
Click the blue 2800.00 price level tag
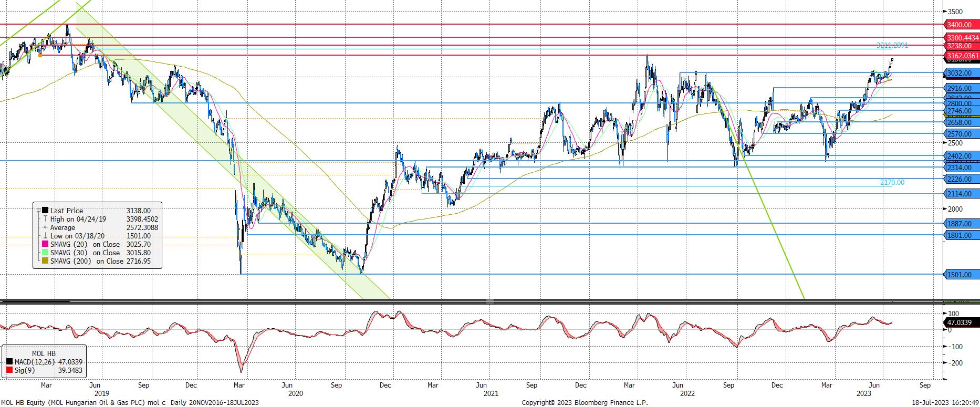(x=962, y=104)
